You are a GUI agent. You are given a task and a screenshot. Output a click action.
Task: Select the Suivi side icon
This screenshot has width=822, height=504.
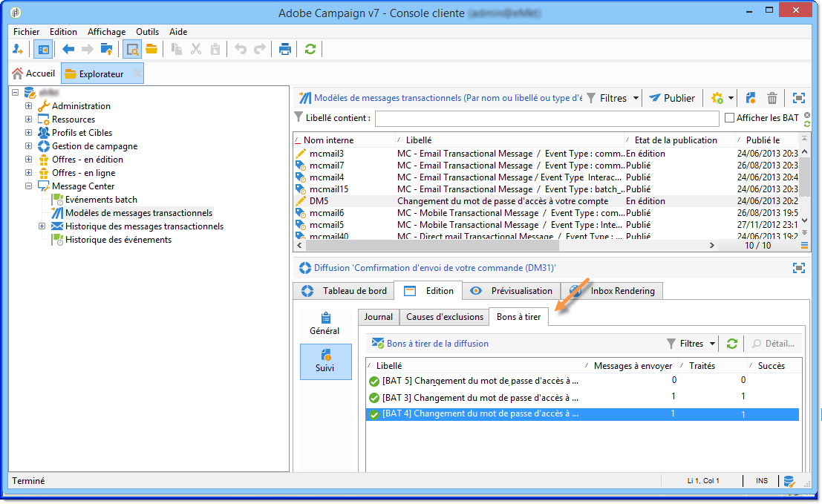(x=325, y=361)
